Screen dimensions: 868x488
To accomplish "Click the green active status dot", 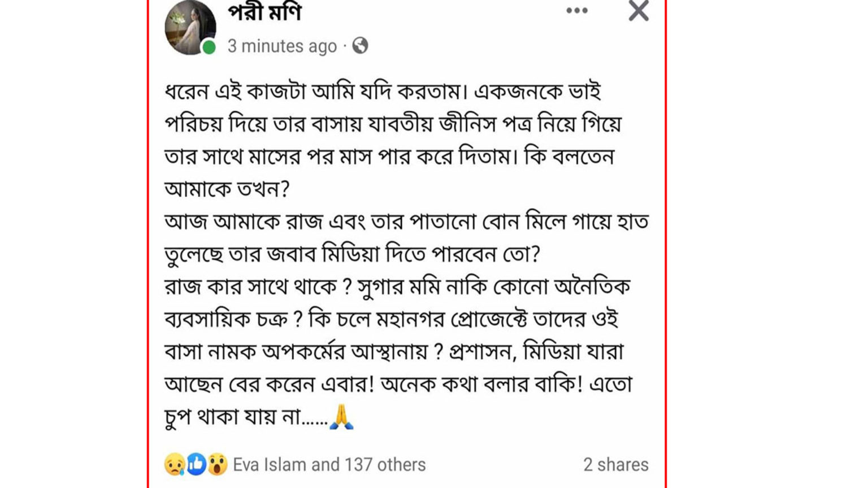I will [x=209, y=47].
